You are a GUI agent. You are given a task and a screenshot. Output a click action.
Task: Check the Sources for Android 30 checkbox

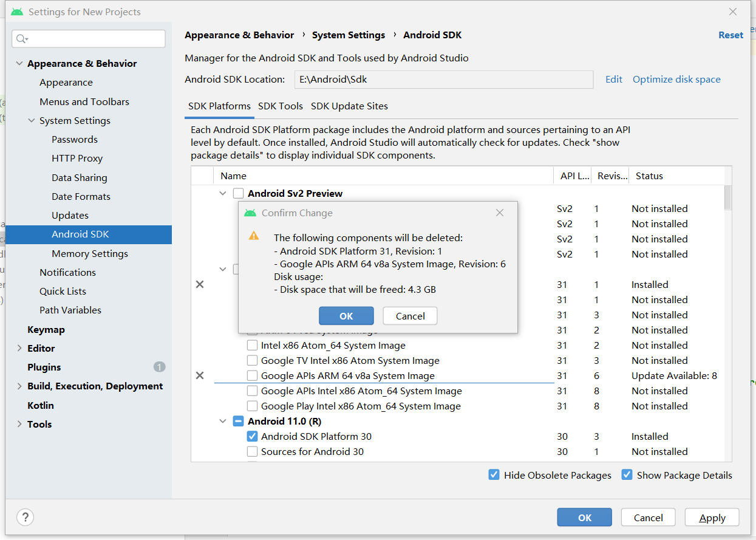click(x=252, y=451)
